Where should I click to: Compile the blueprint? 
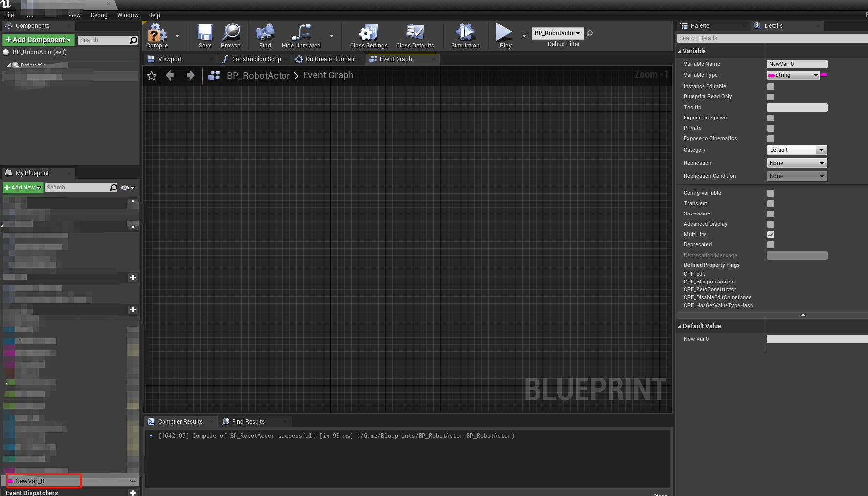click(157, 36)
